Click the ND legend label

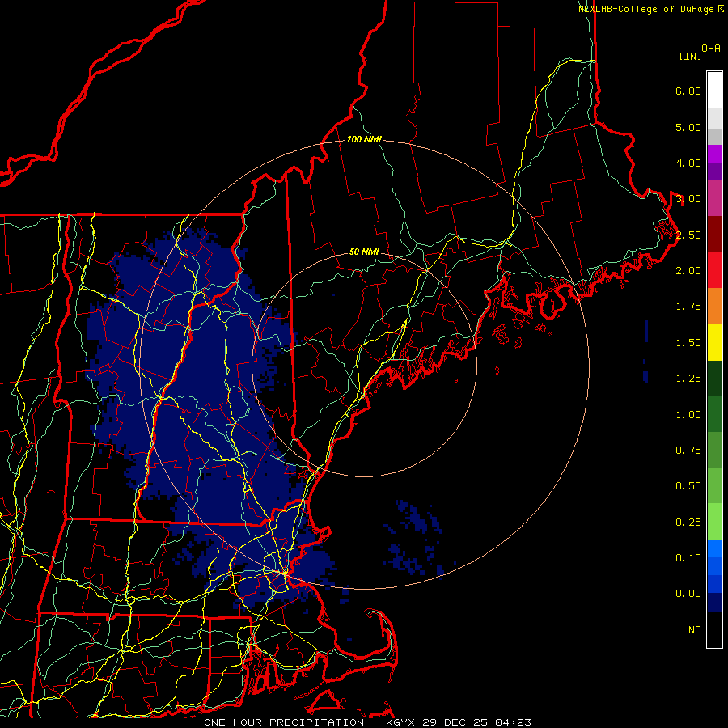pyautogui.click(x=695, y=630)
